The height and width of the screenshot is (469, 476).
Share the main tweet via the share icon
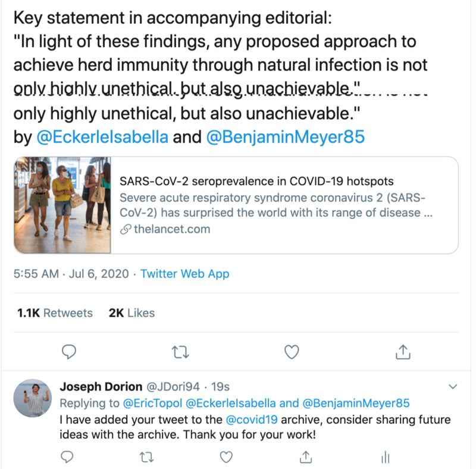[x=403, y=352]
